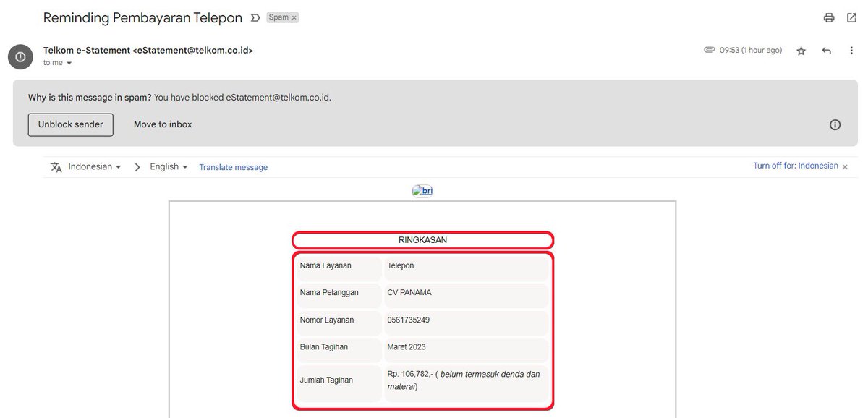This screenshot has width=868, height=418.
Task: Click the RINGKASAN heading
Action: click(x=423, y=240)
